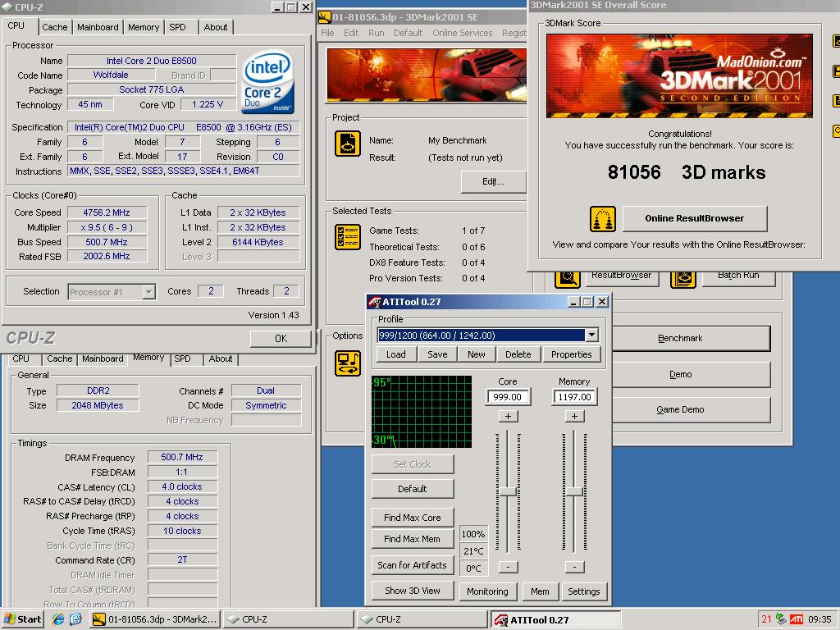Click the second quick launch icon

point(75,619)
